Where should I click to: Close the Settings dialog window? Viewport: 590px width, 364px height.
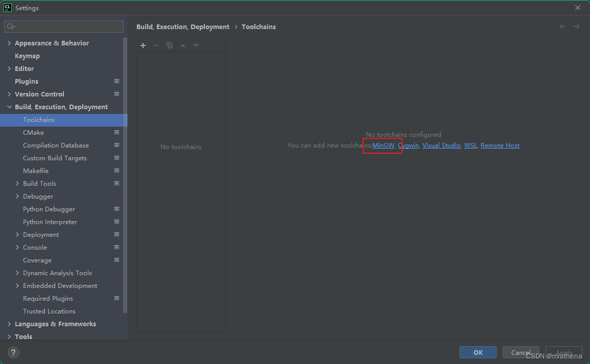tap(578, 8)
